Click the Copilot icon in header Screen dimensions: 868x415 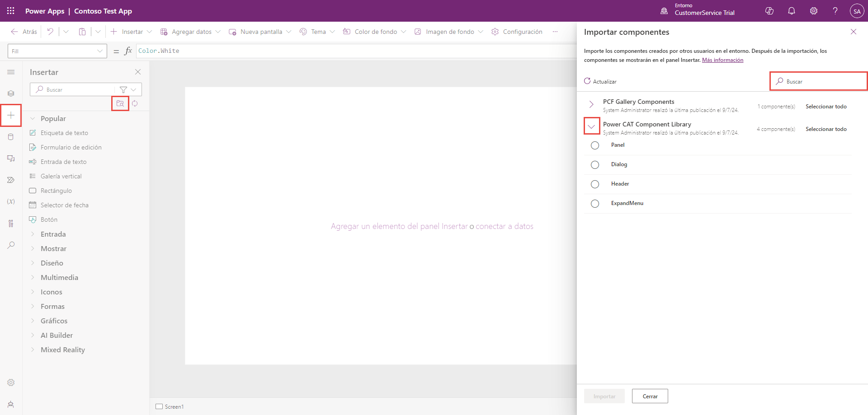point(769,11)
